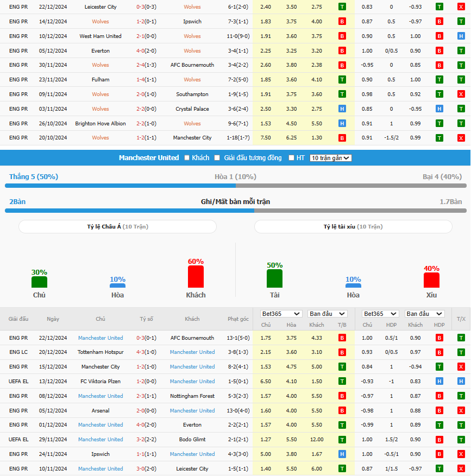This screenshot has height=476, width=471.
Task: Click red B badge beside 3.10 in Tottenham Hotspur row
Action: pyautogui.click(x=342, y=352)
